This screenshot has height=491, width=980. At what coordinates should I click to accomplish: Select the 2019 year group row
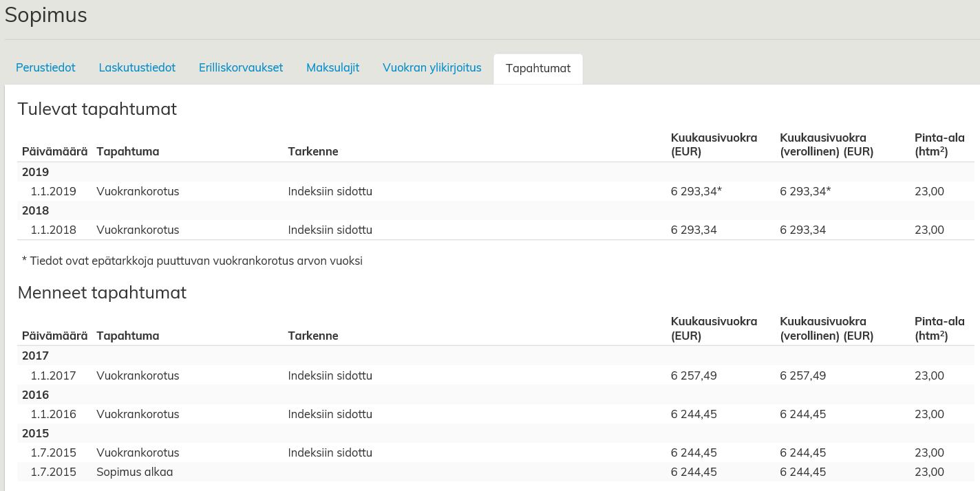coord(36,172)
